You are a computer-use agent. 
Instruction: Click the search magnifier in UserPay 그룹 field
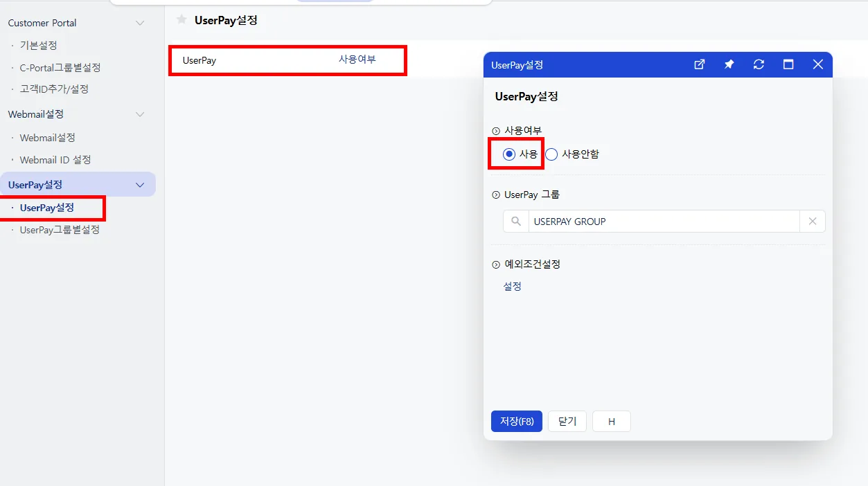(x=515, y=222)
